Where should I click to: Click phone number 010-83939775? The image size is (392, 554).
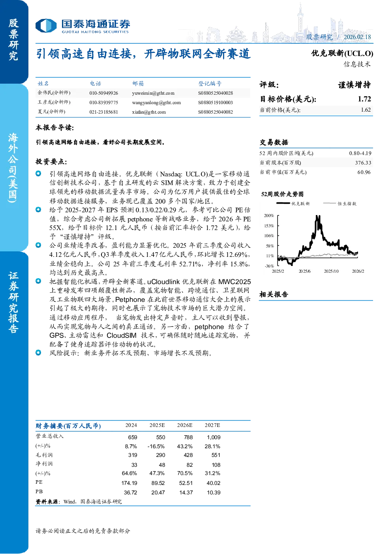[x=104, y=103]
